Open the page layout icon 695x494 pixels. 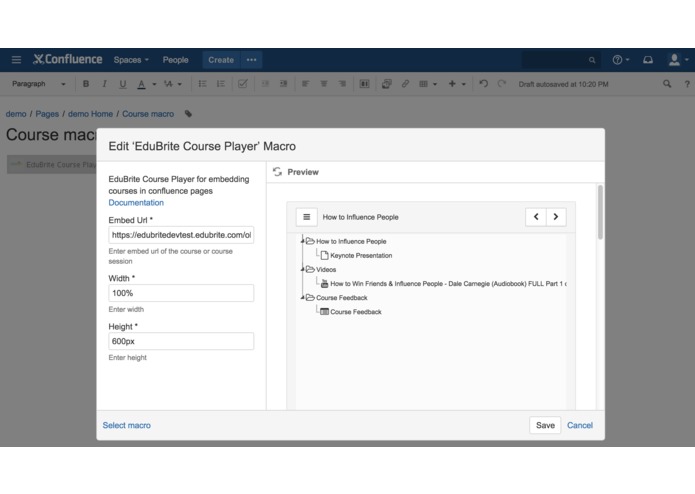point(364,84)
